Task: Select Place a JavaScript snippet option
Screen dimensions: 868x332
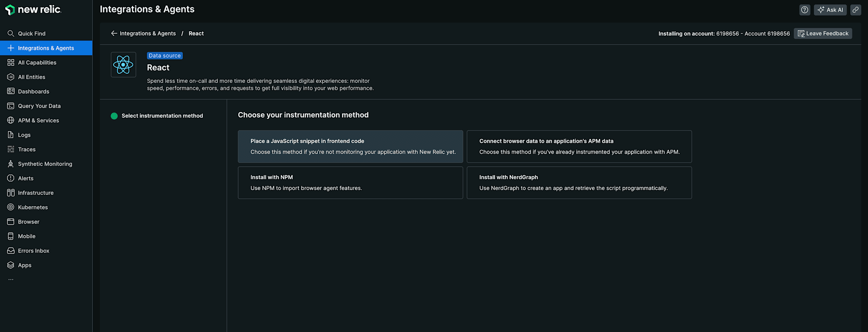Action: (350, 147)
